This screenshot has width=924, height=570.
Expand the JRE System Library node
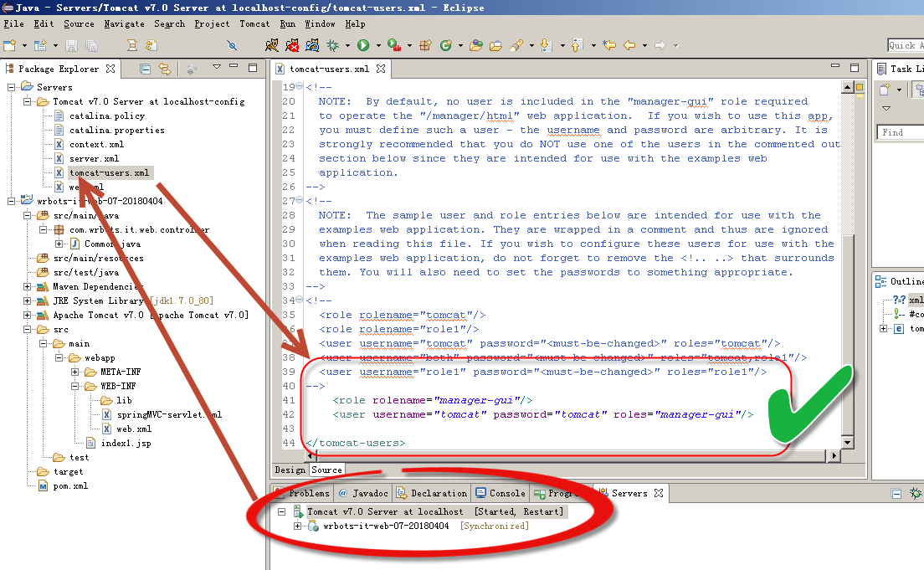click(x=27, y=300)
